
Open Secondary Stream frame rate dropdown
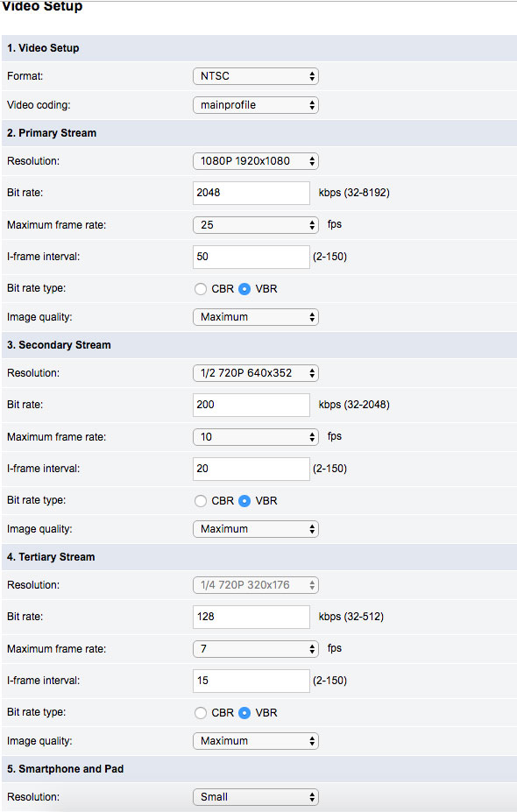tap(255, 437)
